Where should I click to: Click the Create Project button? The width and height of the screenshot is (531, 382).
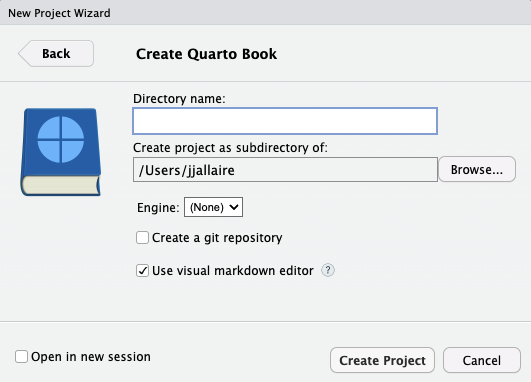(382, 360)
